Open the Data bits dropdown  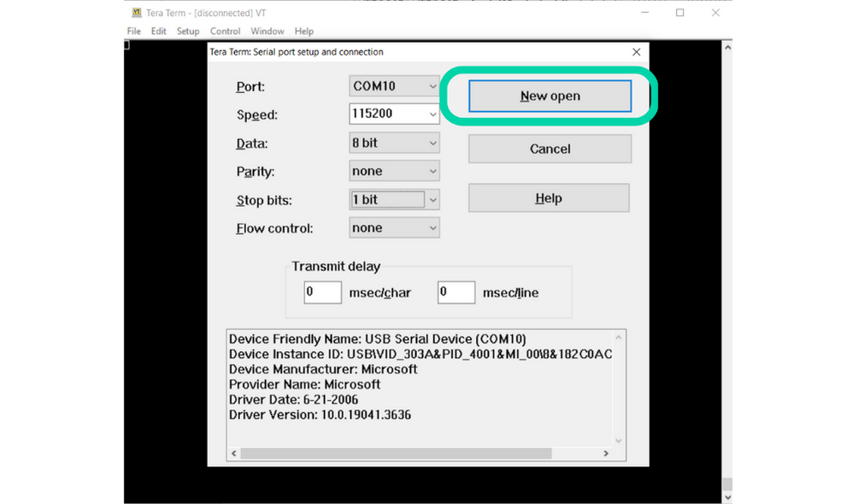click(x=394, y=144)
